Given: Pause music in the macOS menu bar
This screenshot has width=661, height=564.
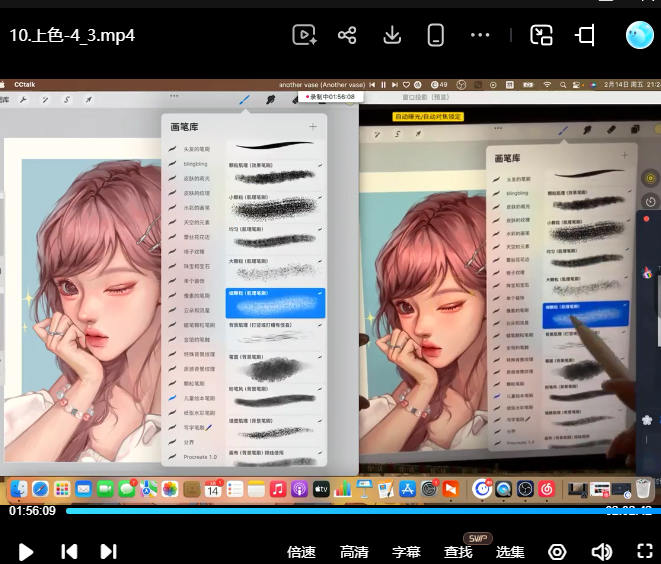Looking at the screenshot, I should click(383, 85).
